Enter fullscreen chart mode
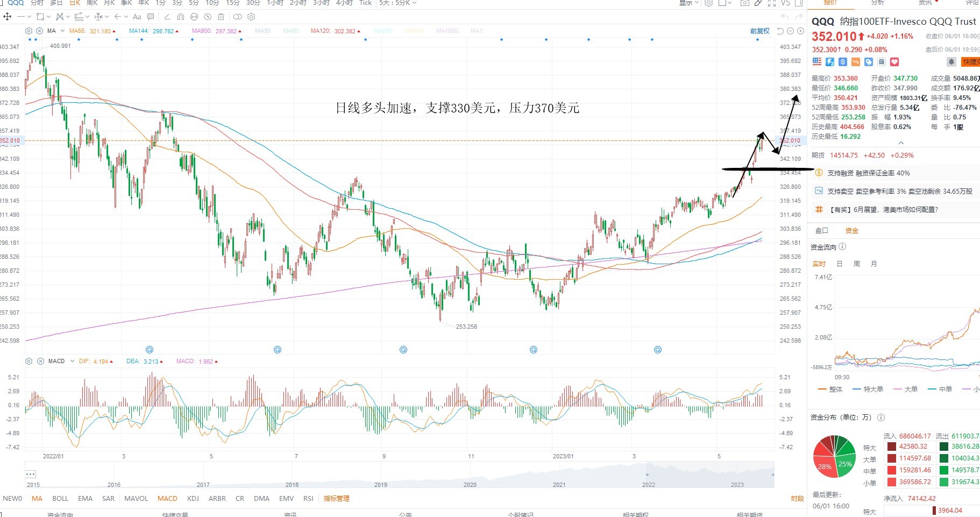Viewport: 980px width, 517px height. (x=772, y=3)
